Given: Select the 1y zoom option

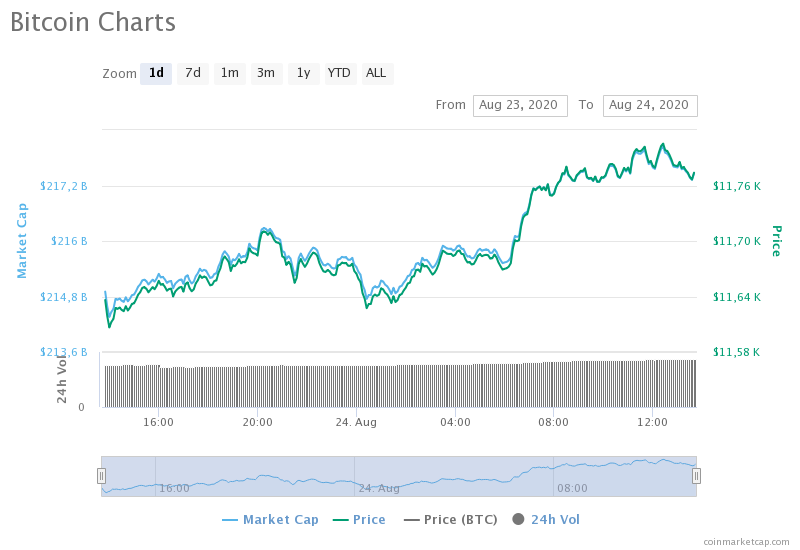Looking at the screenshot, I should coord(304,73).
